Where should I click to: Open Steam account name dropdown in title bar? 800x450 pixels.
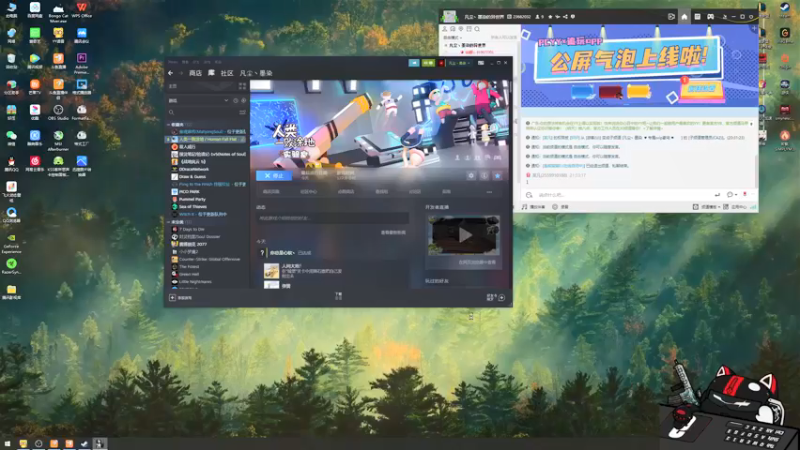coord(459,63)
